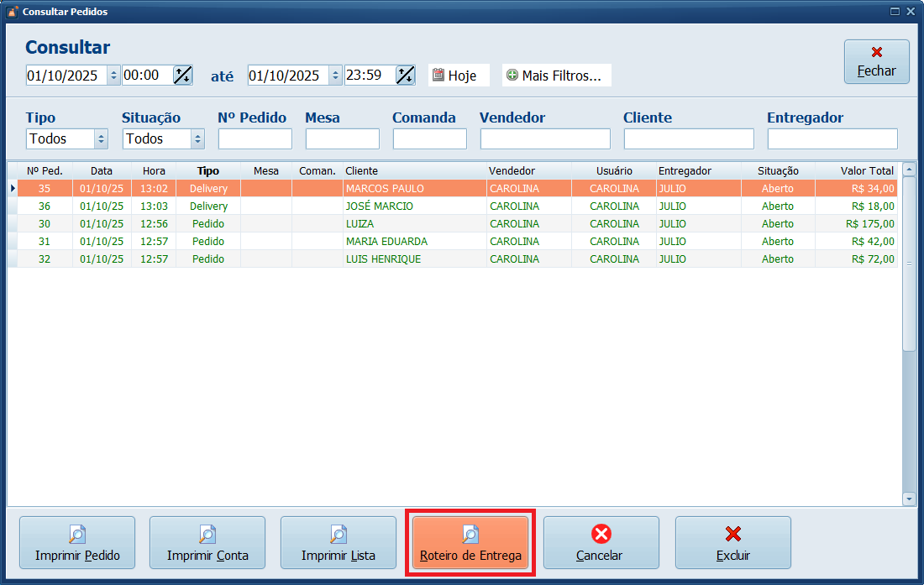Expand the Tipo dropdown
Image resolution: width=924 pixels, height=585 pixels.
[102, 139]
